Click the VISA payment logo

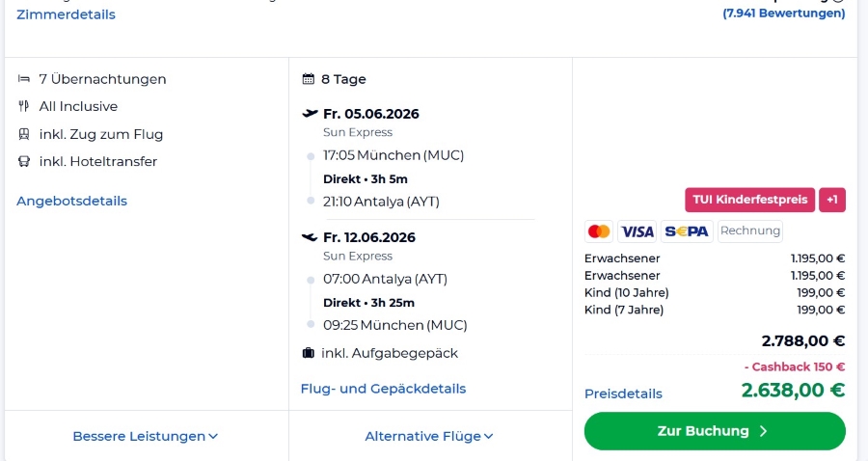coord(637,231)
